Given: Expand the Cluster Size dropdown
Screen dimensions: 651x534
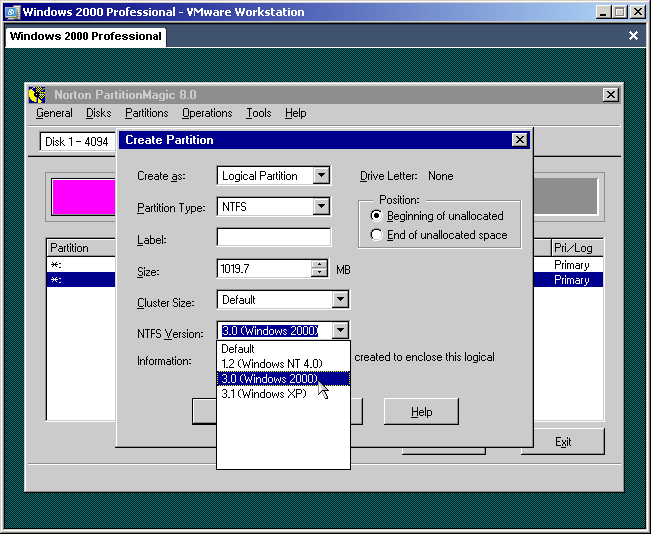Looking at the screenshot, I should [340, 299].
